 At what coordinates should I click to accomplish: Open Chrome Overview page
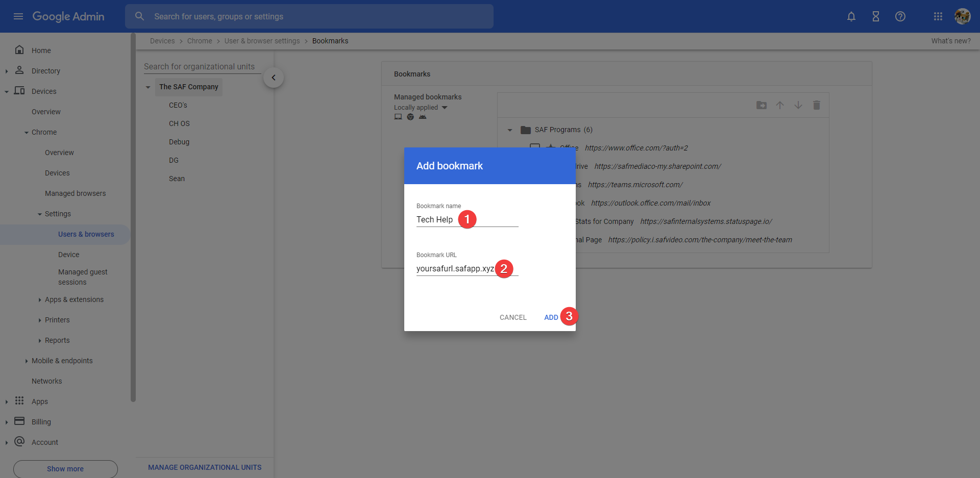coord(59,153)
